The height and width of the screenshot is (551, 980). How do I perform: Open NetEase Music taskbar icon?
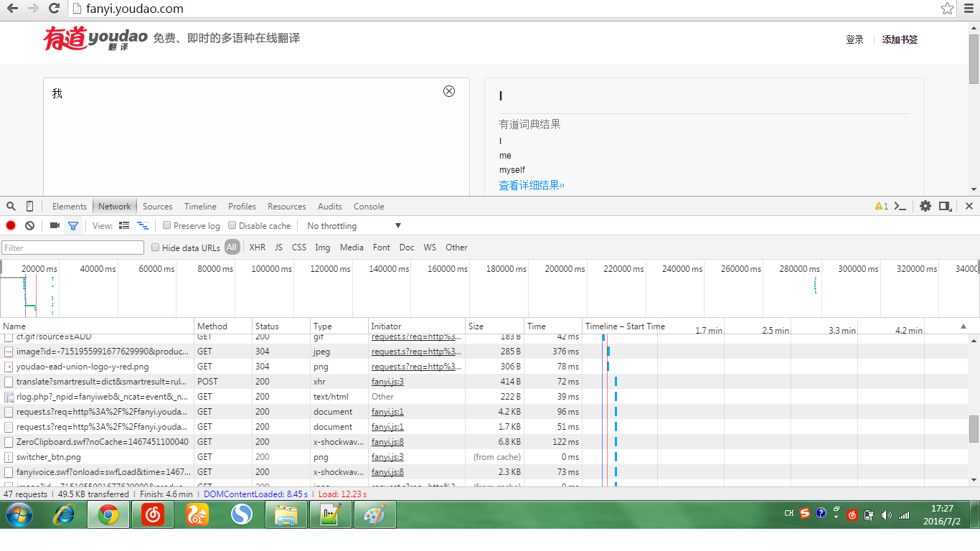point(152,514)
